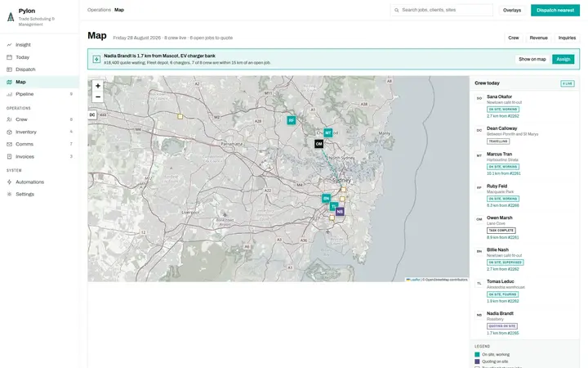The image size is (588, 368).
Task: Click the Operations breadcrumb link
Action: [x=99, y=10]
